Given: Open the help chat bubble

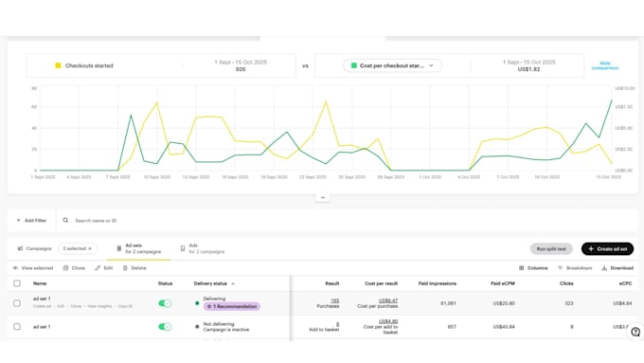Looking at the screenshot, I should click(635, 332).
